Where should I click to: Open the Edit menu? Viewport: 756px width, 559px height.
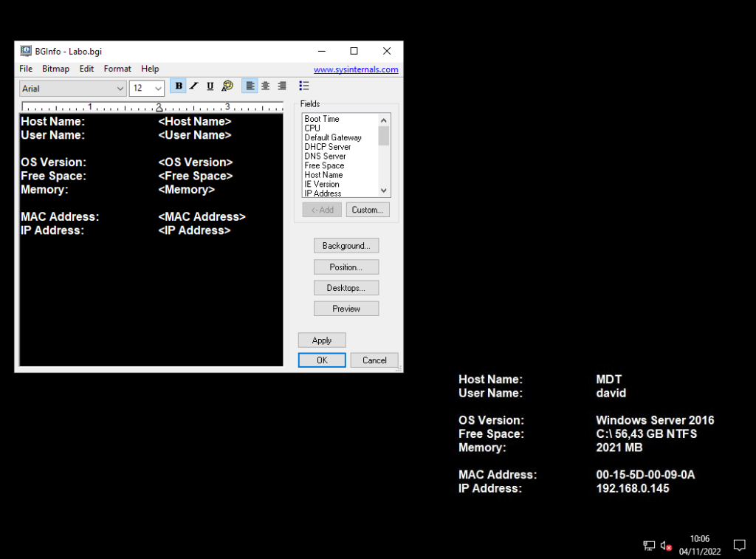click(x=86, y=69)
